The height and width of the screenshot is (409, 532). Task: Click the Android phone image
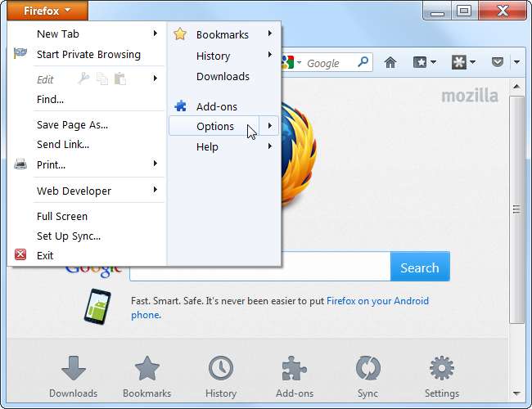97,307
